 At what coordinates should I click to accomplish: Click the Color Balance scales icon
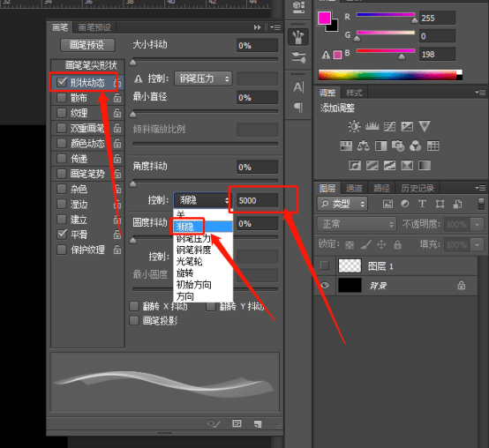(x=363, y=146)
